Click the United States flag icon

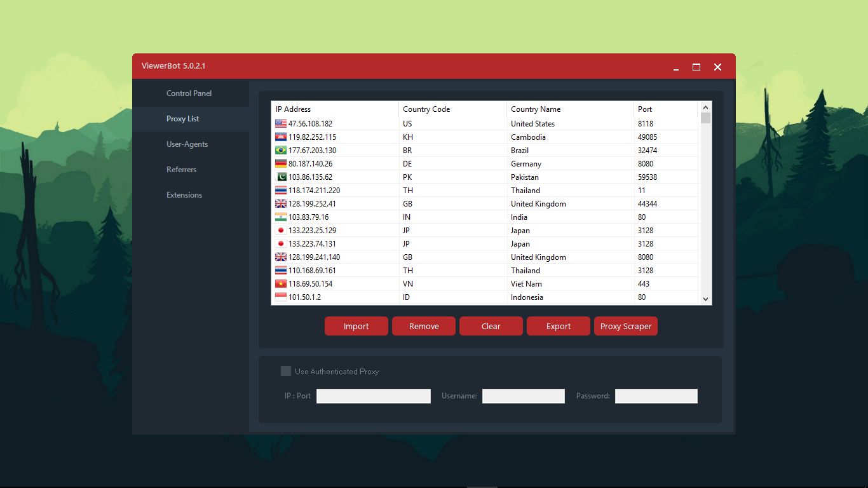coord(280,124)
